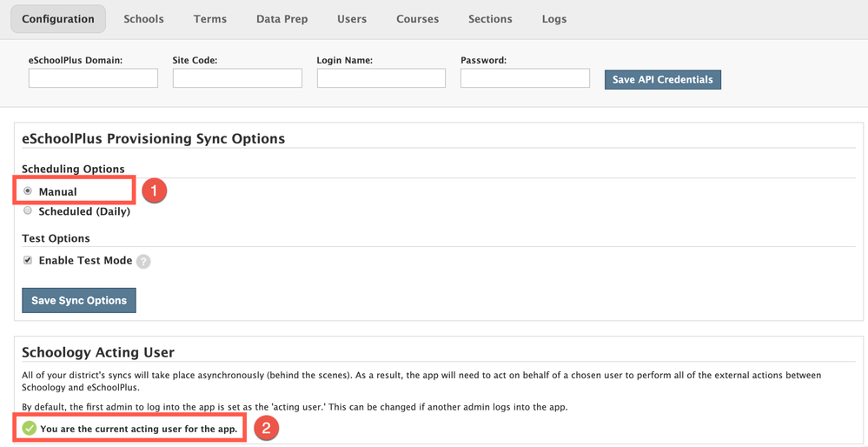Image resolution: width=868 pixels, height=447 pixels.
Task: Switch to the Schools tab
Action: (144, 19)
